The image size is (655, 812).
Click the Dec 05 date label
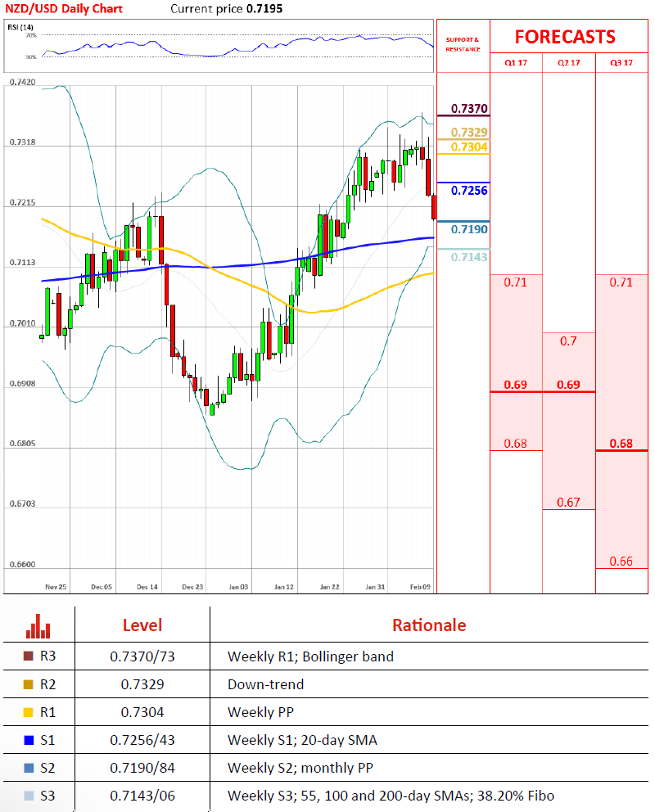point(102,587)
